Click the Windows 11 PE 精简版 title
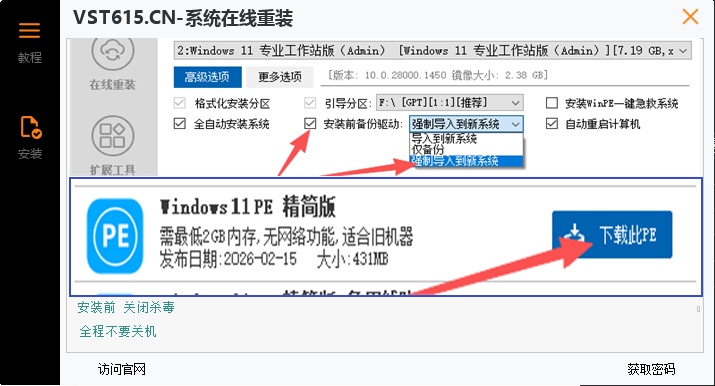 pos(248,207)
